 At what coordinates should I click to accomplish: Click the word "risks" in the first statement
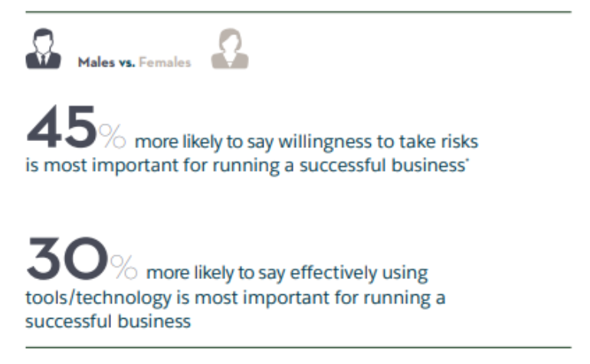coord(460,143)
